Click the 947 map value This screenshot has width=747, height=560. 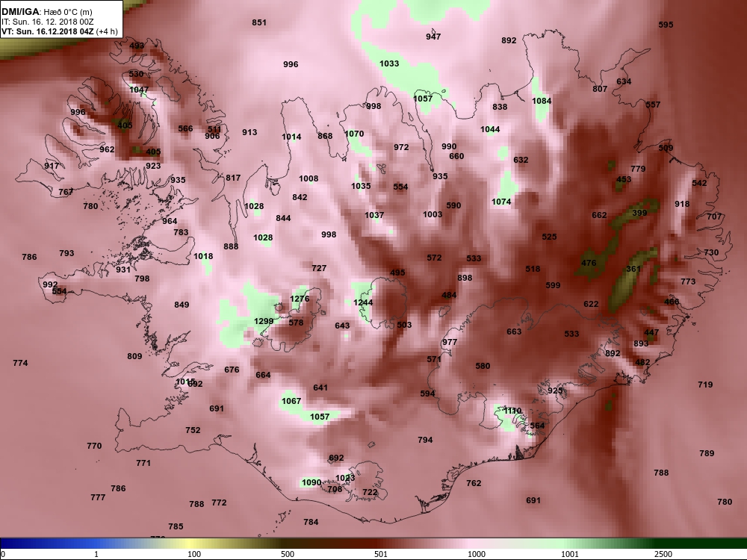tap(433, 36)
